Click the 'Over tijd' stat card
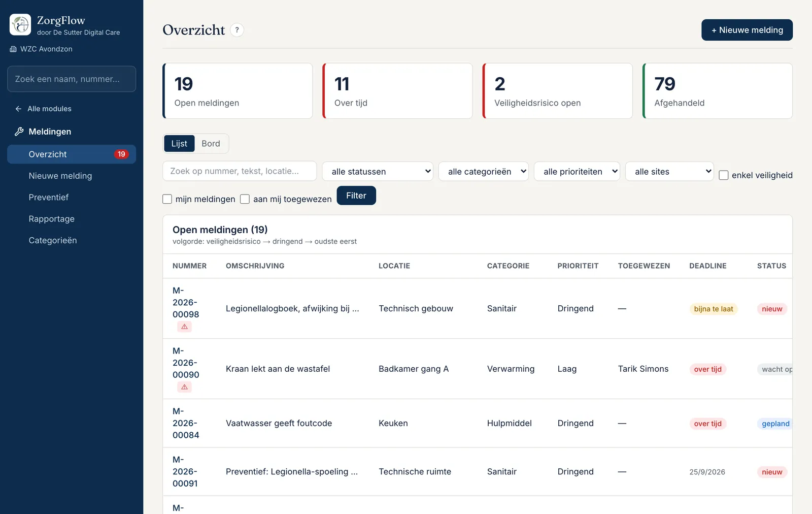The height and width of the screenshot is (514, 812). coord(397,91)
